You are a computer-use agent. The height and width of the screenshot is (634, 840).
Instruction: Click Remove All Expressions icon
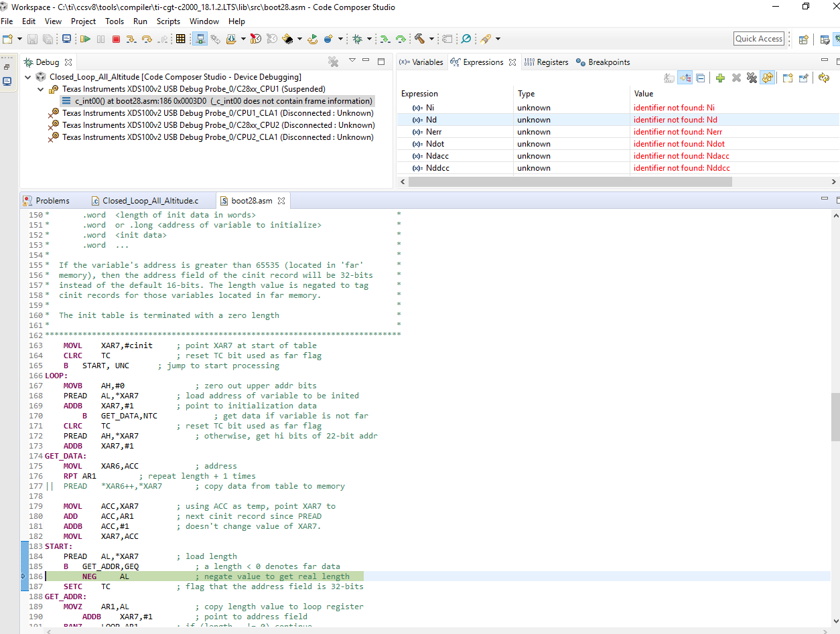click(x=752, y=78)
